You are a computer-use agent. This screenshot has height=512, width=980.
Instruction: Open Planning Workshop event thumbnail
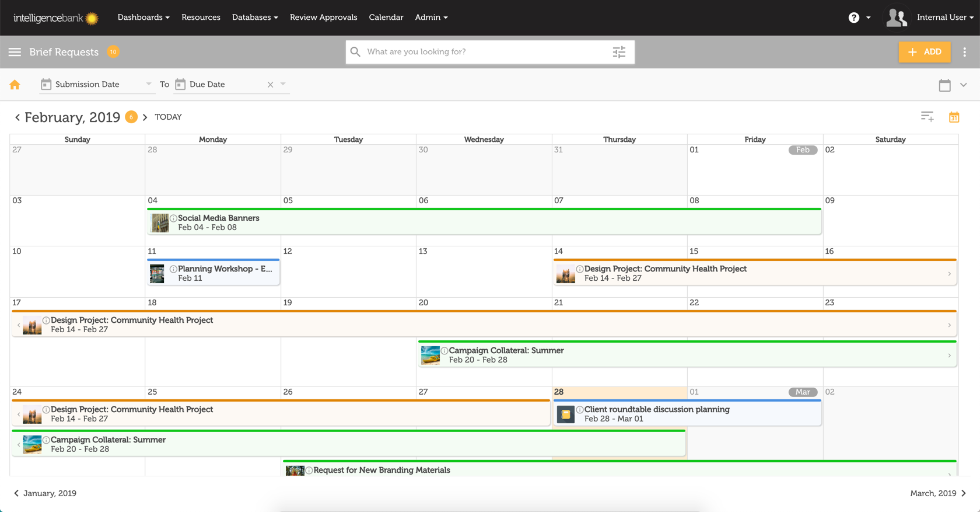click(x=157, y=273)
